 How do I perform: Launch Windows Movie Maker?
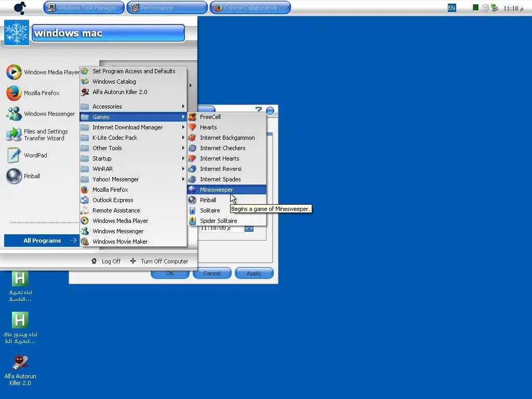point(134,242)
